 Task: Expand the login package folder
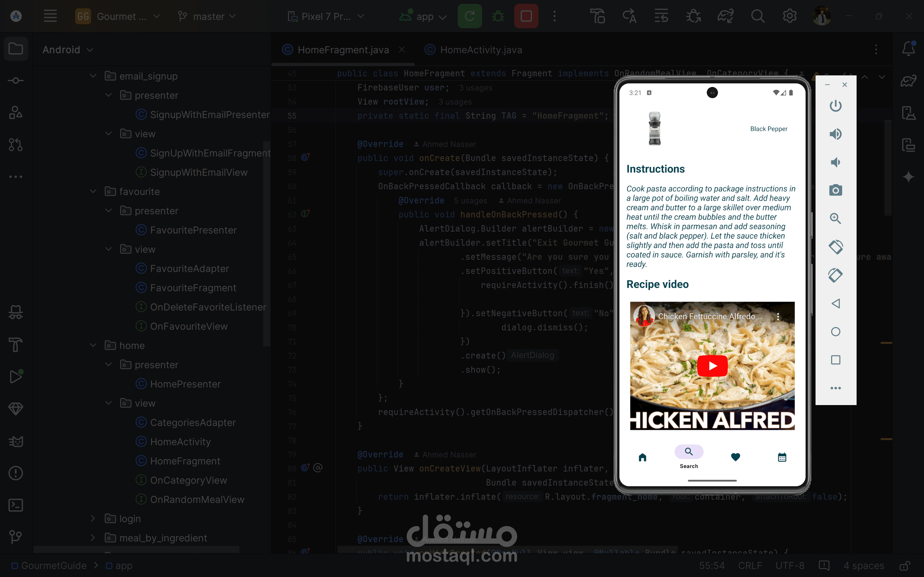click(93, 519)
